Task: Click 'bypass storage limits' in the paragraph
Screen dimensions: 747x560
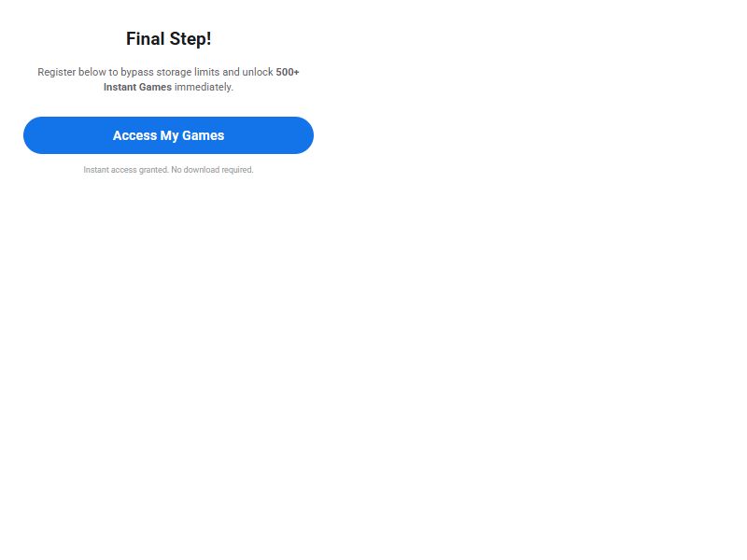Action: tap(170, 73)
